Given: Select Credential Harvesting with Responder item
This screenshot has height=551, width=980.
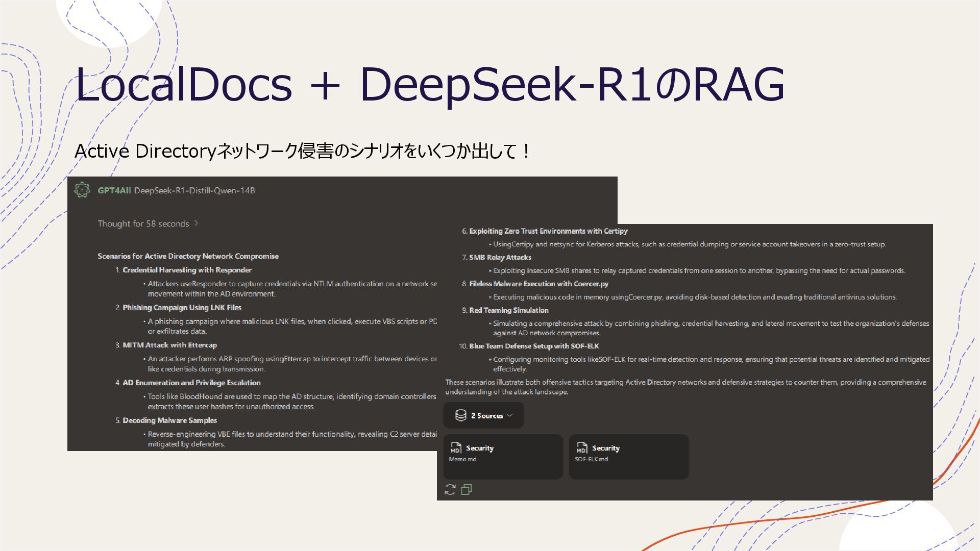Looking at the screenshot, I should coord(187,270).
